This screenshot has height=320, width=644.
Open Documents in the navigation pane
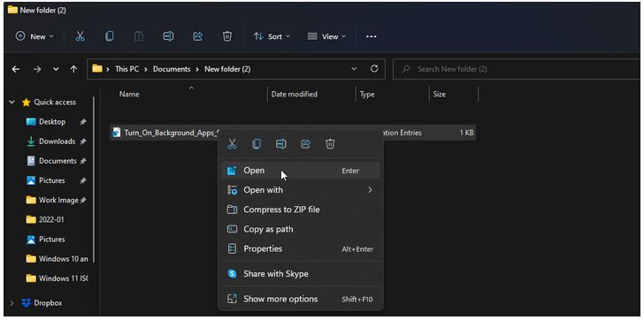tap(57, 161)
